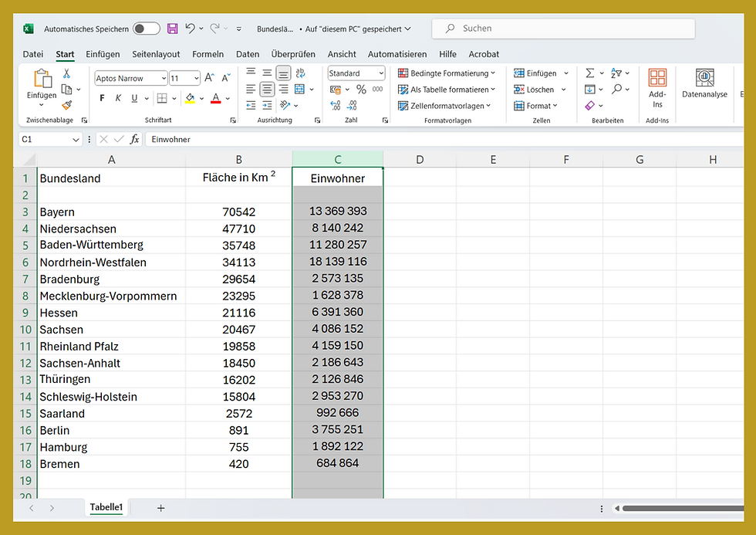Toggle center horizontal alignment

(267, 90)
